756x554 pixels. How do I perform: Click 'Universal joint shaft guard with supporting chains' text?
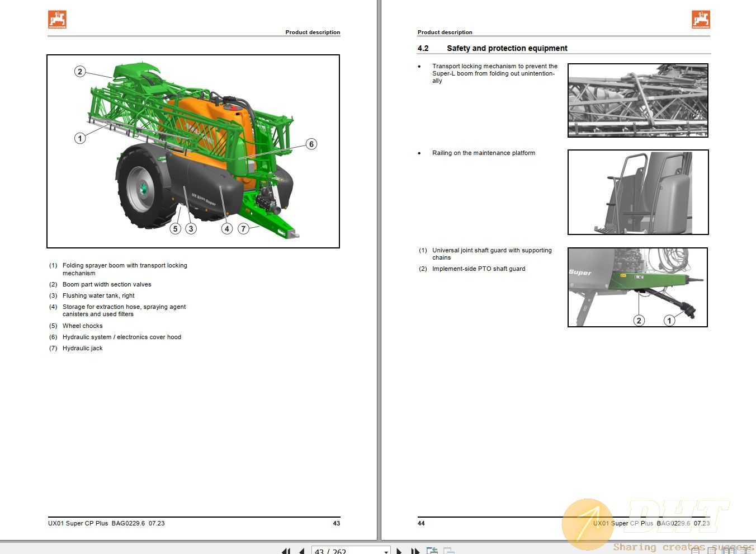[492, 254]
